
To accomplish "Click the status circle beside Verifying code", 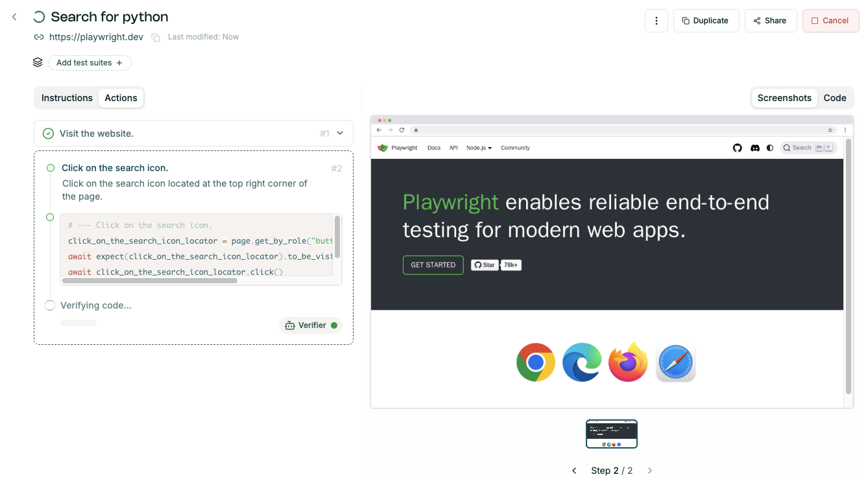I will tap(50, 305).
